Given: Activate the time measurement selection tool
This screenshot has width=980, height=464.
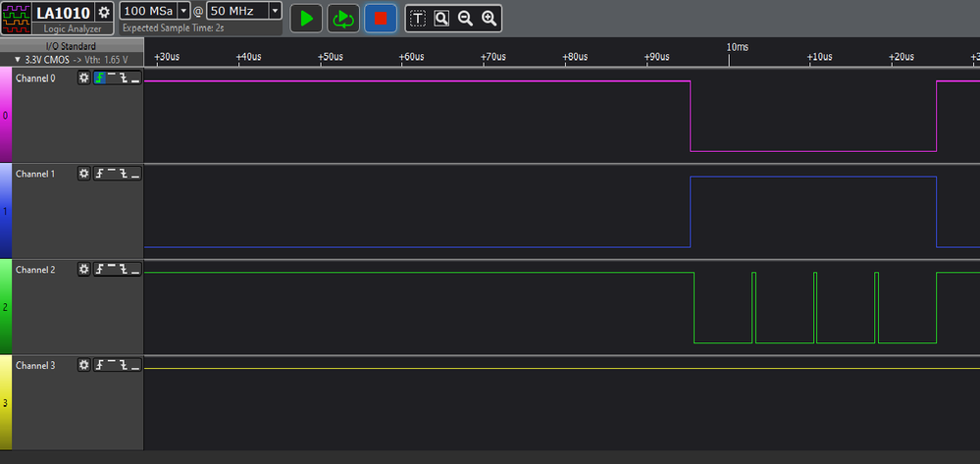Looking at the screenshot, I should [418, 19].
